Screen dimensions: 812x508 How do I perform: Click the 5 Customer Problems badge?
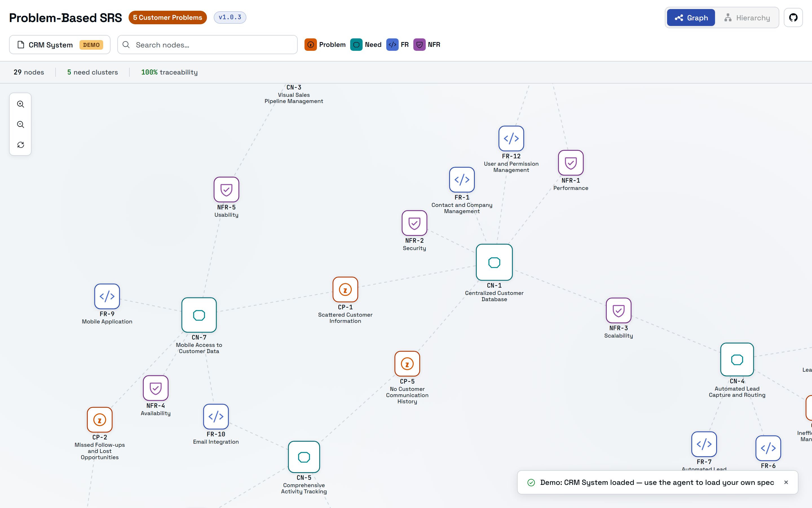pyautogui.click(x=167, y=17)
